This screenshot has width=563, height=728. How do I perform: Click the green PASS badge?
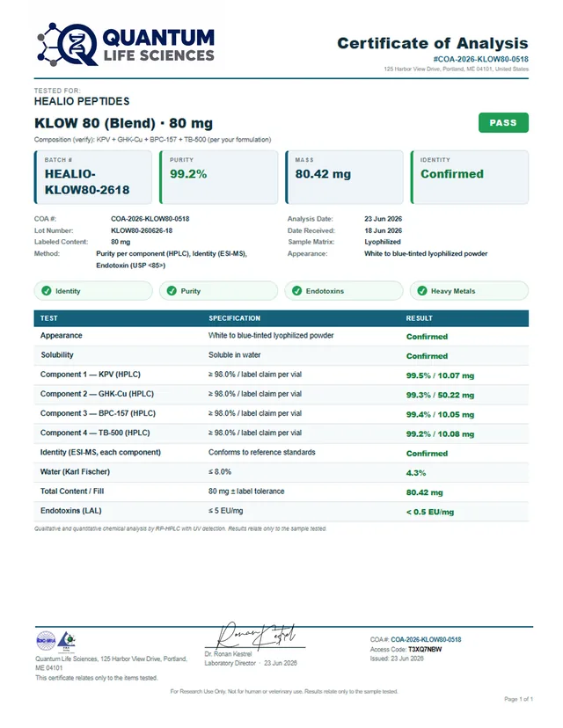point(503,122)
